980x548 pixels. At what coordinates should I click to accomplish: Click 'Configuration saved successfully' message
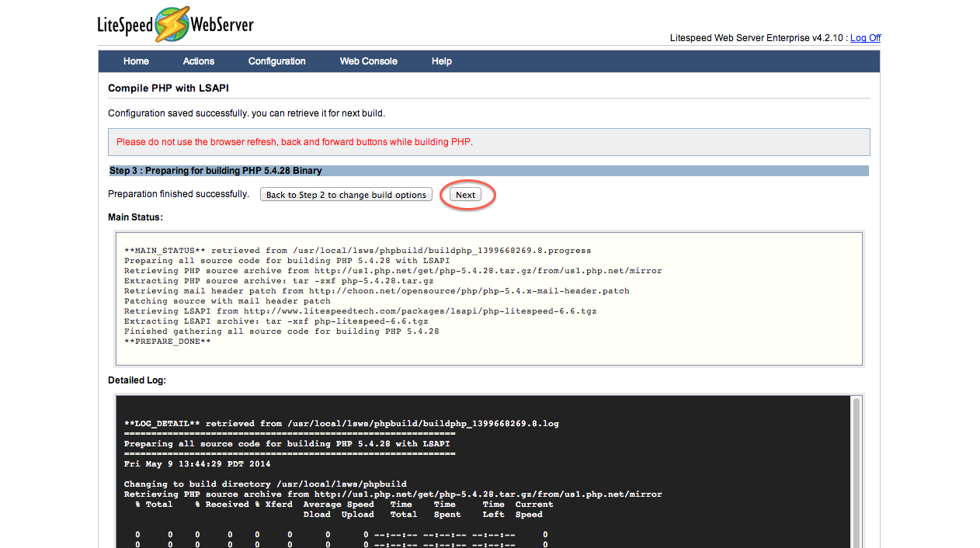(x=246, y=113)
